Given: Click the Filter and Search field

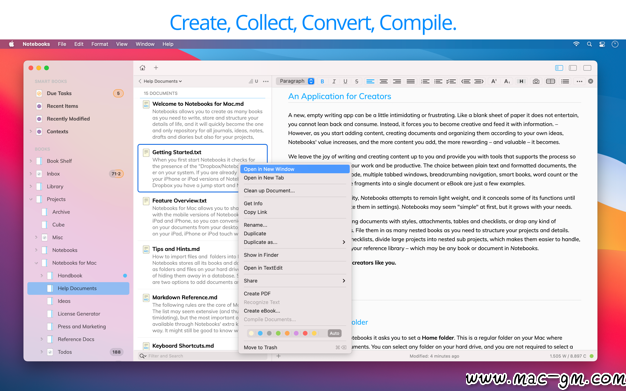Looking at the screenshot, I should tap(202, 356).
